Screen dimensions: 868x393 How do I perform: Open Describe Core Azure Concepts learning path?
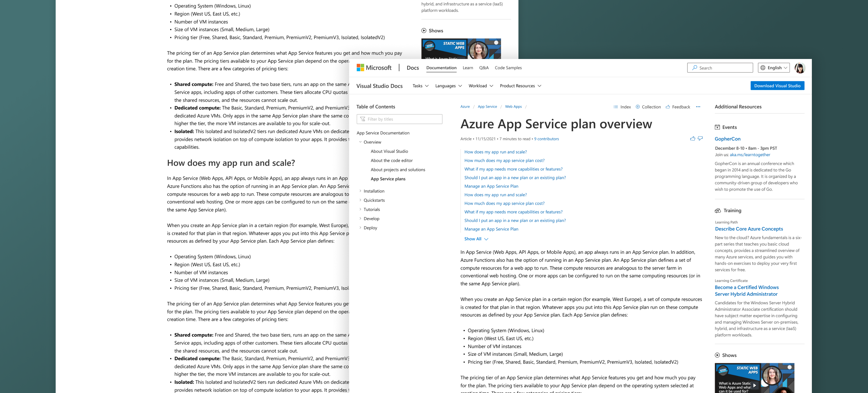click(x=749, y=229)
